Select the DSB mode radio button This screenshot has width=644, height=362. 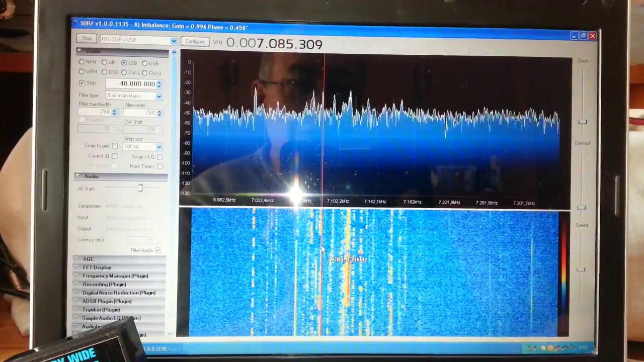point(104,72)
